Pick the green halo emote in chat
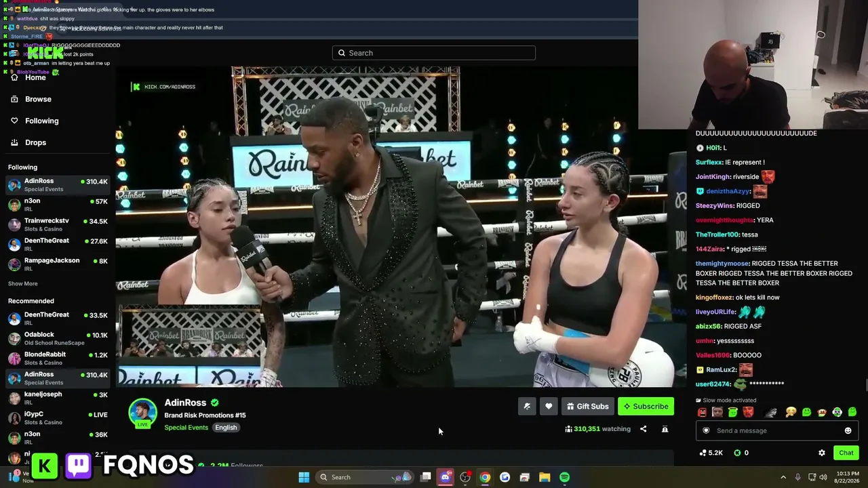Viewport: 868px width, 488px height. [732, 412]
